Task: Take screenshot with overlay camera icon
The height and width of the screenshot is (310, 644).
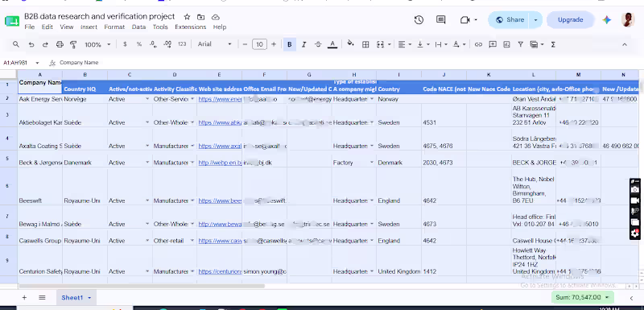Action: [635, 190]
